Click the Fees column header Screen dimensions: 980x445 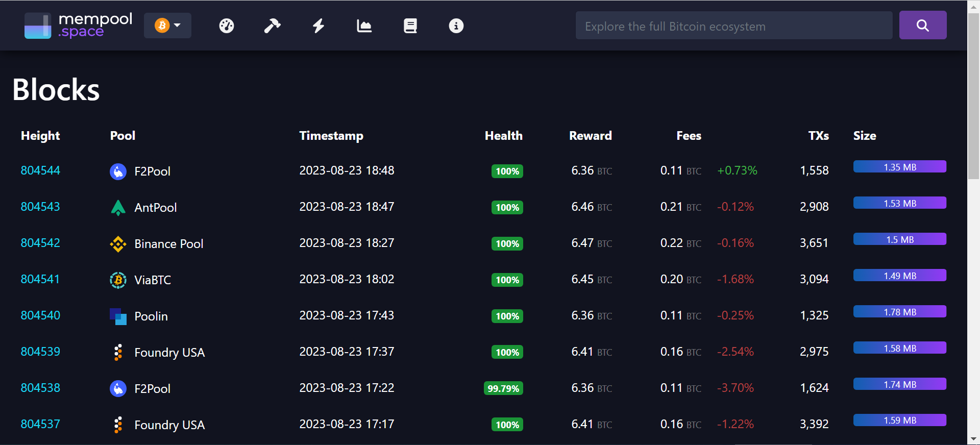point(689,136)
